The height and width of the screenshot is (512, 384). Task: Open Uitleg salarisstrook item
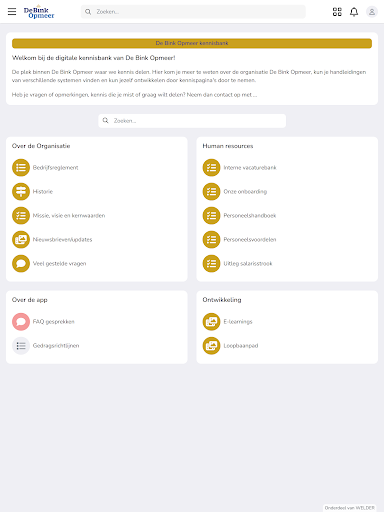click(248, 264)
